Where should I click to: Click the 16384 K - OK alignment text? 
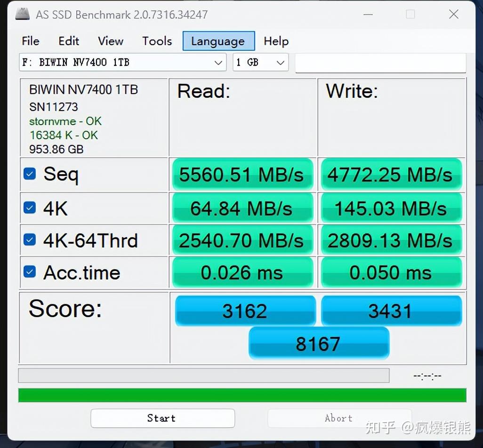pyautogui.click(x=64, y=135)
